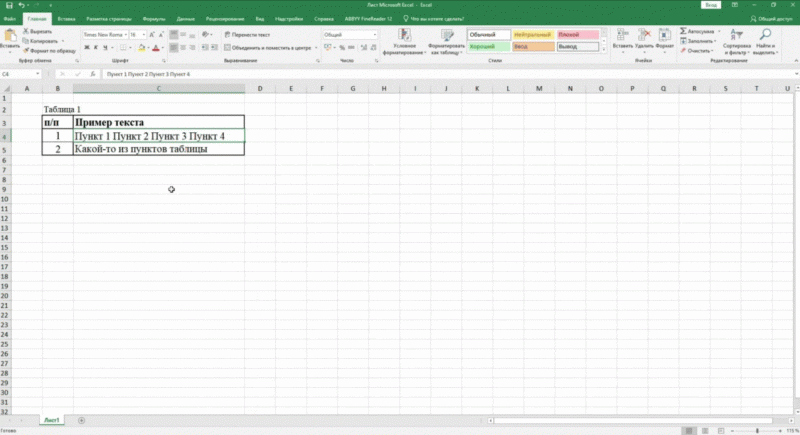Viewport: 800px width, 435px height.
Task: Click AutoSum (Автосумма)
Action: 697,32
